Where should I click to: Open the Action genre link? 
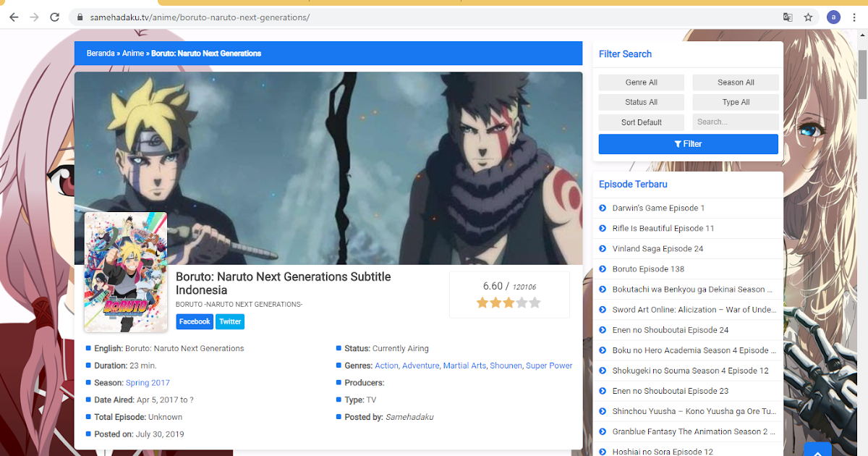click(x=386, y=366)
